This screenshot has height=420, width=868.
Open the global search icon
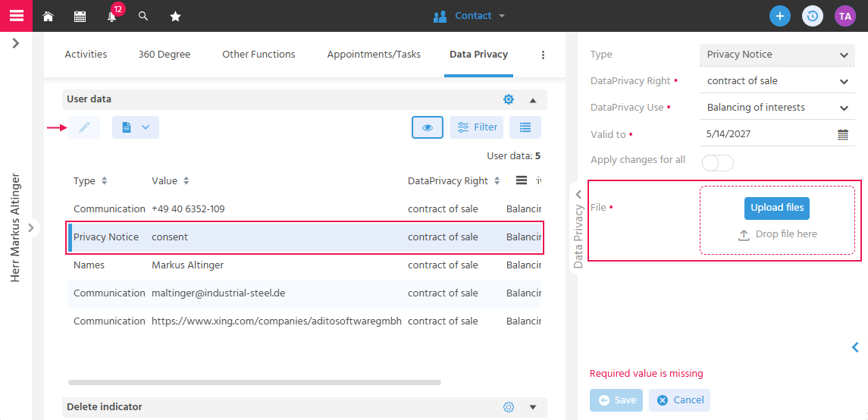(x=143, y=16)
